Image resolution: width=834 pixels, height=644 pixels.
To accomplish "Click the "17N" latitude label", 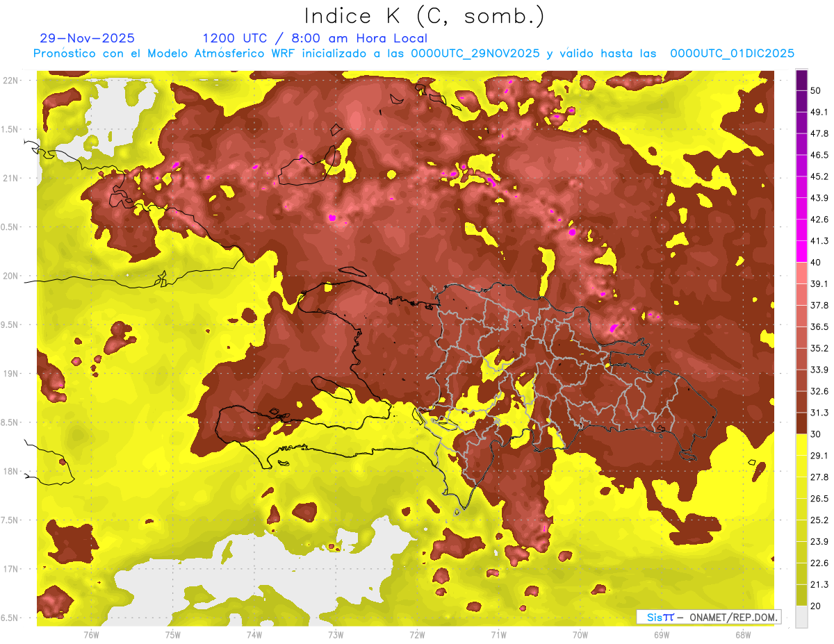I will click(10, 569).
